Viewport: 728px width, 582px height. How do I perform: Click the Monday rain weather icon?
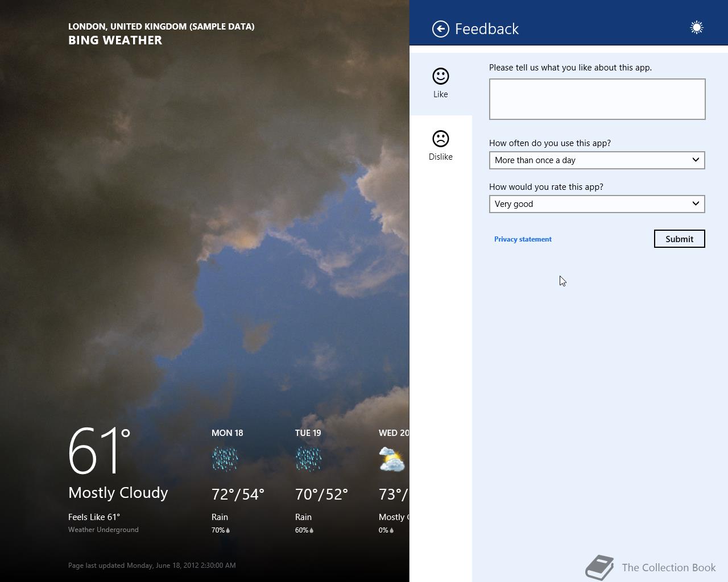225,459
